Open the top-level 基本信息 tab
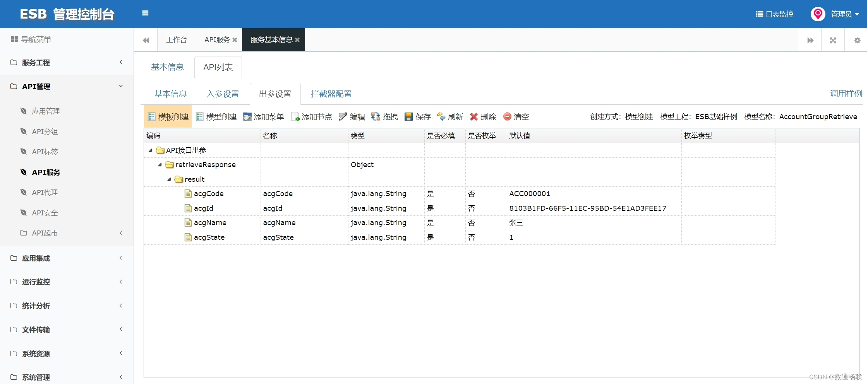Image resolution: width=868 pixels, height=384 pixels. 167,67
